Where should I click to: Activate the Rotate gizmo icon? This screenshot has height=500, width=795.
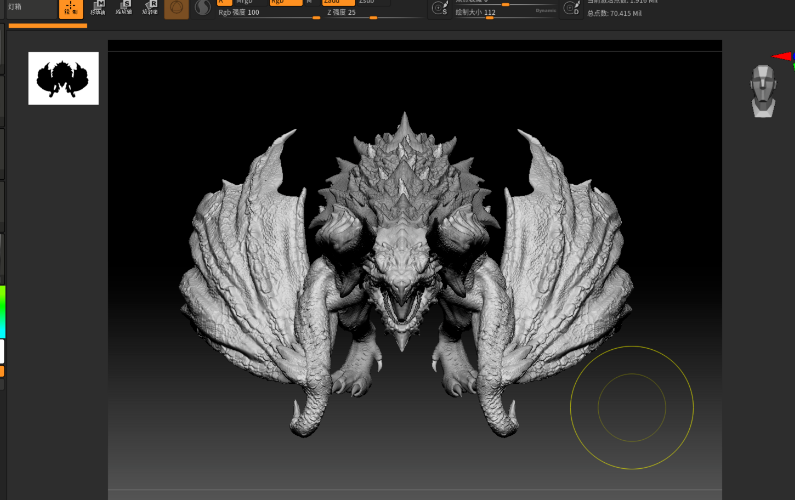(150, 8)
